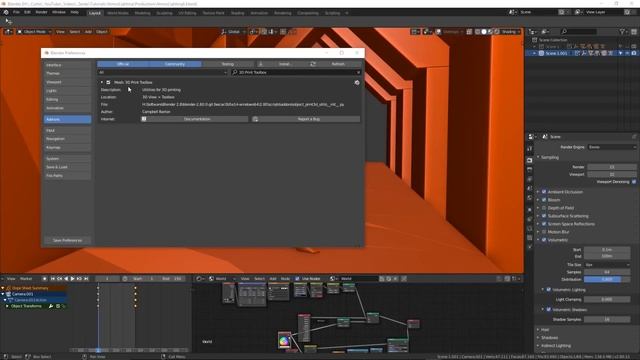
Task: Open the Edit menu
Action: tap(27, 12)
